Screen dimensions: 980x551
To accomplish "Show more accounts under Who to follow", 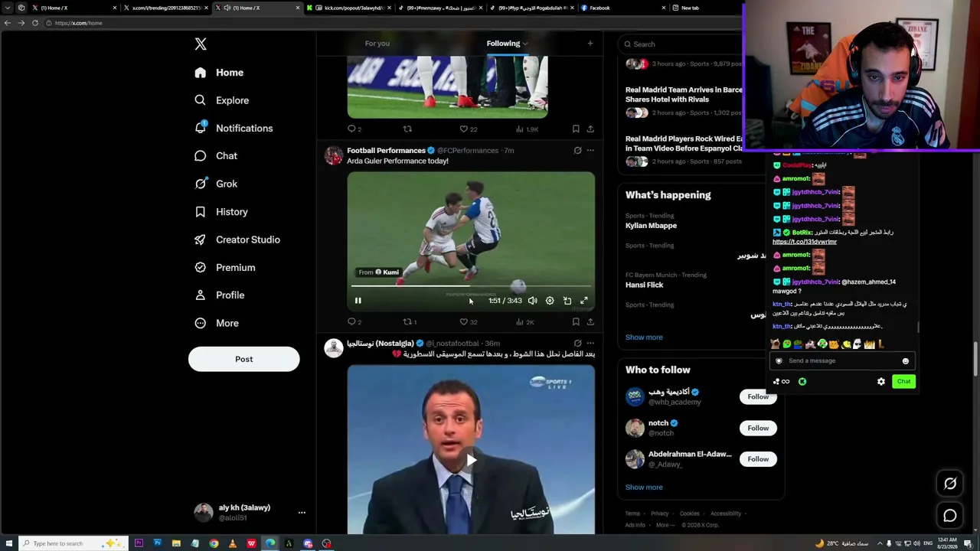I will [644, 487].
